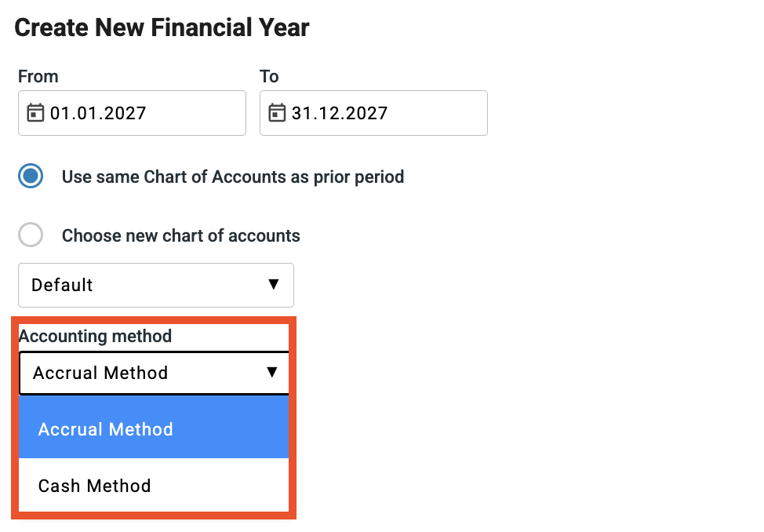Click the Default chart dropdown arrow
Screen dimensions: 764x532
[x=274, y=284]
